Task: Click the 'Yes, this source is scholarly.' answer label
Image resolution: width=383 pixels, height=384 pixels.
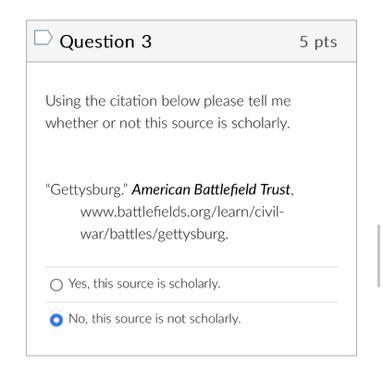Action: (x=144, y=284)
